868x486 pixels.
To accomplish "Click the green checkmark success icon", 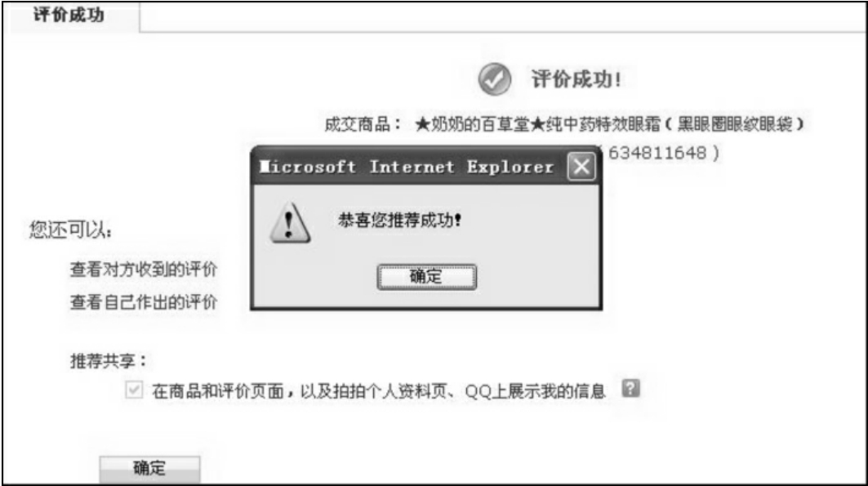I will pos(494,79).
